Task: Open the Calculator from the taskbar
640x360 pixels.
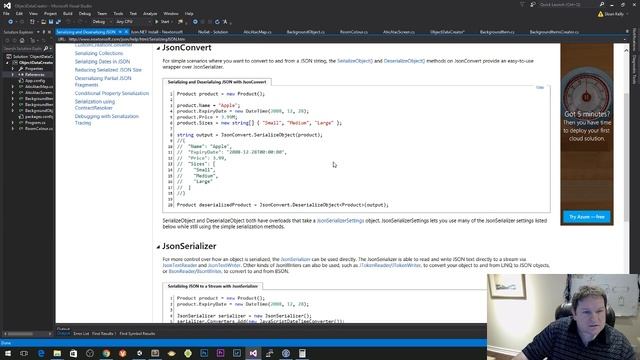Action: [302, 353]
